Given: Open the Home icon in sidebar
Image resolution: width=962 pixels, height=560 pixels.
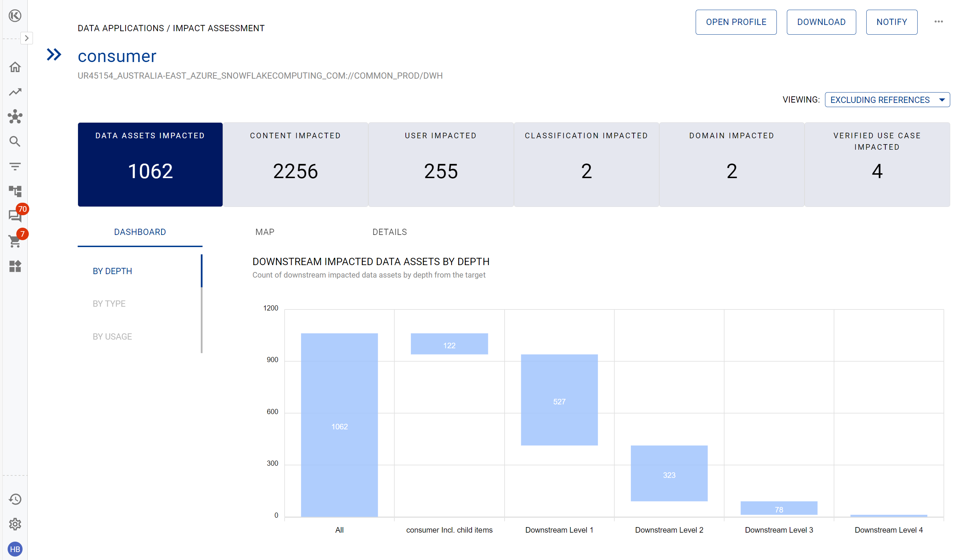Looking at the screenshot, I should pyautogui.click(x=15, y=67).
